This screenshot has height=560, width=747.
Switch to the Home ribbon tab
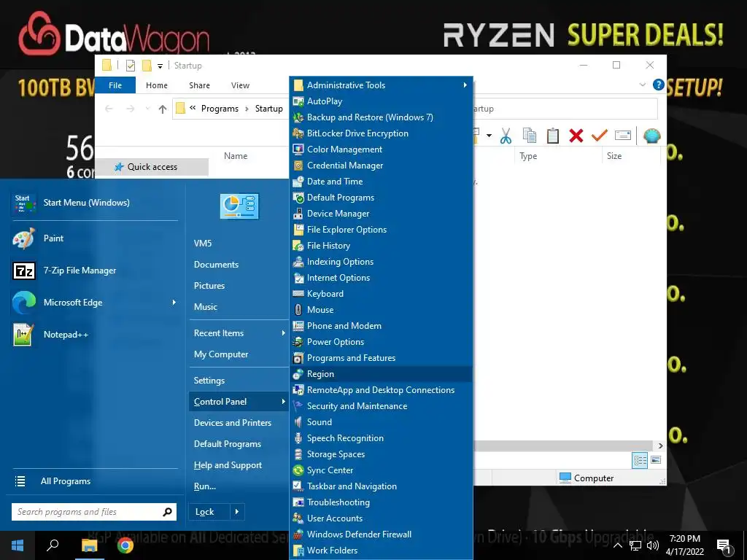(157, 85)
